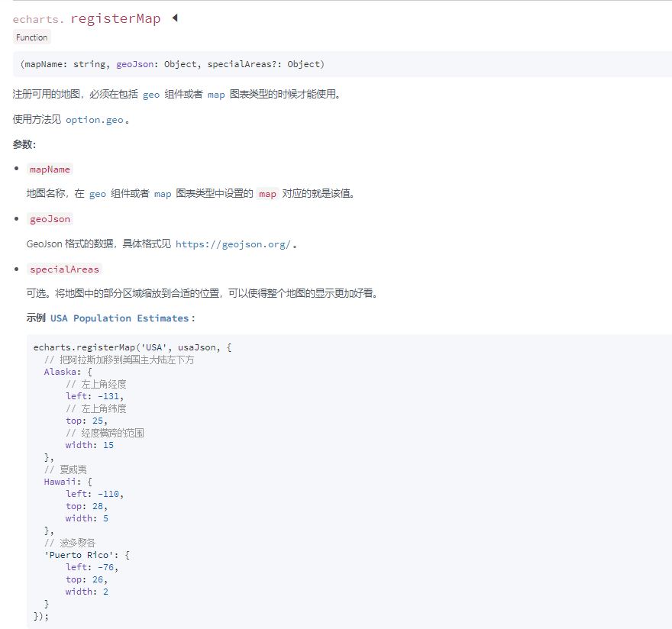Click the red map code tag

pyautogui.click(x=267, y=194)
